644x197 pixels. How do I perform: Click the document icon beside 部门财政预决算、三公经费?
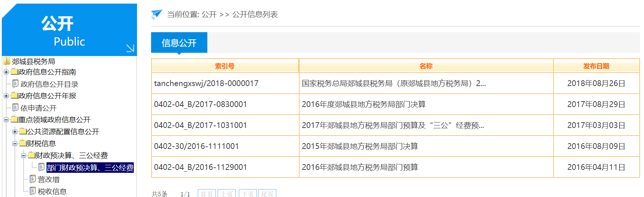(x=41, y=167)
